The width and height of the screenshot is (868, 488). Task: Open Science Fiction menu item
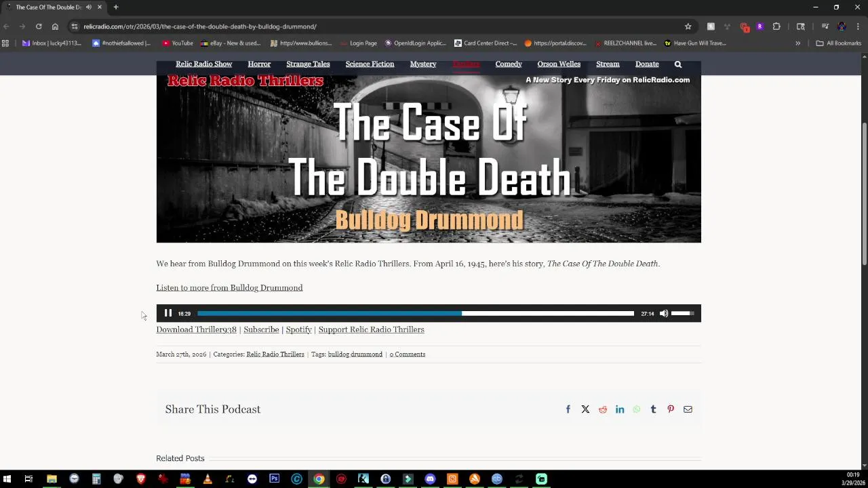click(370, 64)
